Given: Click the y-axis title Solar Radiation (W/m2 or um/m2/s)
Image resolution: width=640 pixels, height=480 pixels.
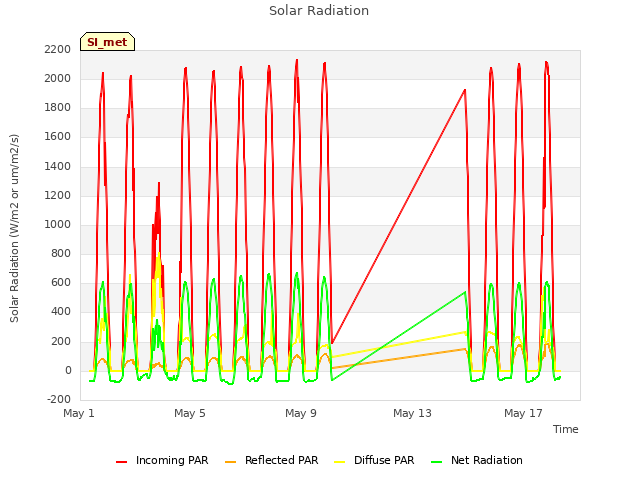Looking at the screenshot, I should tap(14, 228).
